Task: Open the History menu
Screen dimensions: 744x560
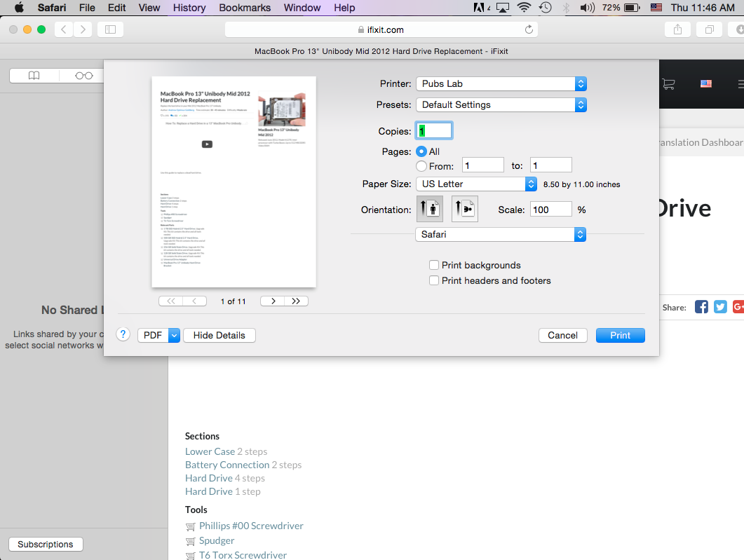Action: click(x=189, y=8)
